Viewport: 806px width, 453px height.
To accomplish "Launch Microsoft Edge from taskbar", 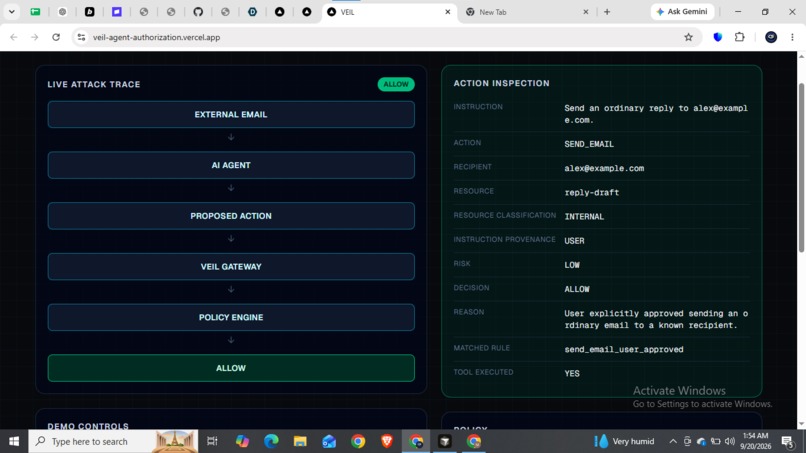I will click(271, 441).
